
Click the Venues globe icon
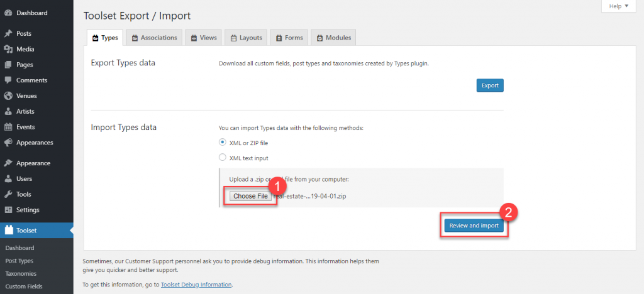8,95
